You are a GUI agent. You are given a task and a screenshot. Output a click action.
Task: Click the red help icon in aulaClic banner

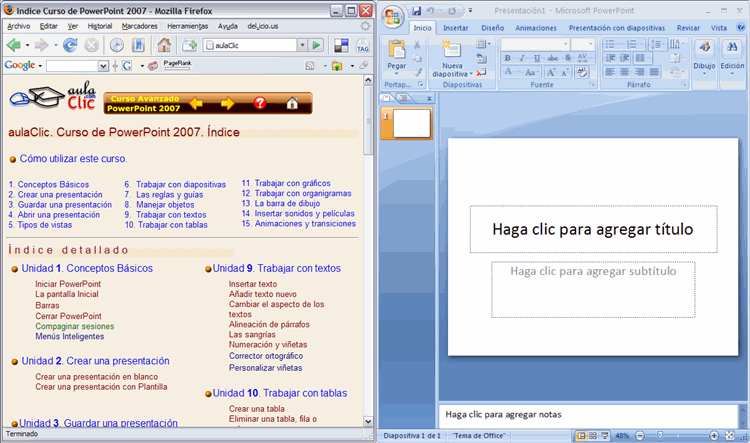260,103
